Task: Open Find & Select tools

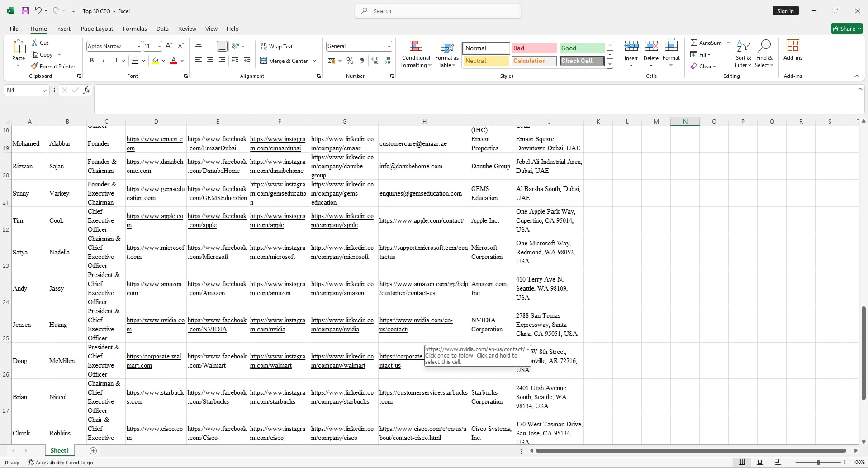Action: 764,54
